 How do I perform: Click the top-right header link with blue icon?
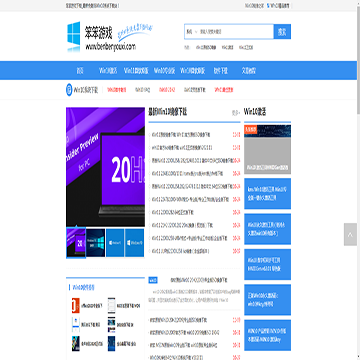tap(278, 6)
